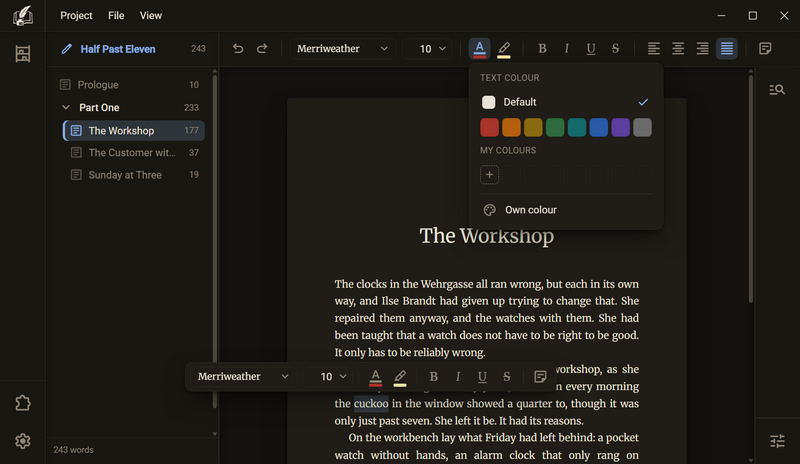Click the Sunday at Three document icon
Viewport: 800px width, 464px height.
pyautogui.click(x=76, y=175)
